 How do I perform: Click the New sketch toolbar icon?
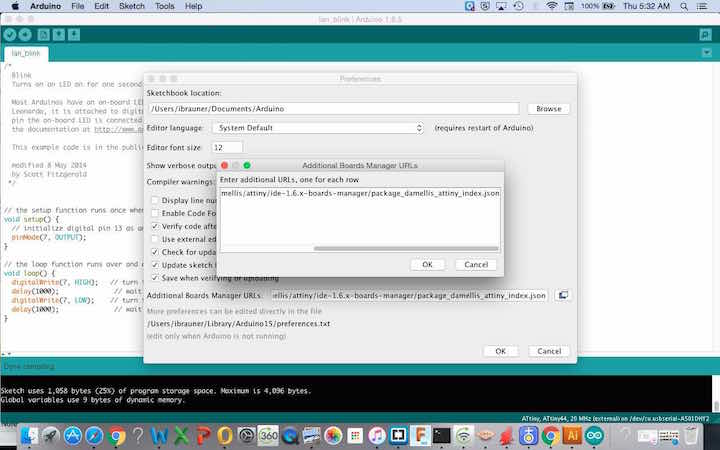tap(44, 35)
